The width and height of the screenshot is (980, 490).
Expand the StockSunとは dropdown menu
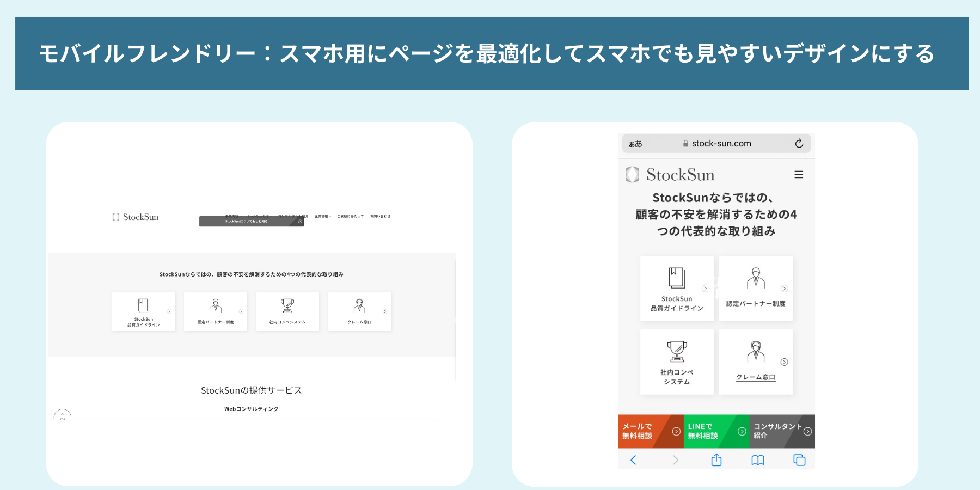259,216
